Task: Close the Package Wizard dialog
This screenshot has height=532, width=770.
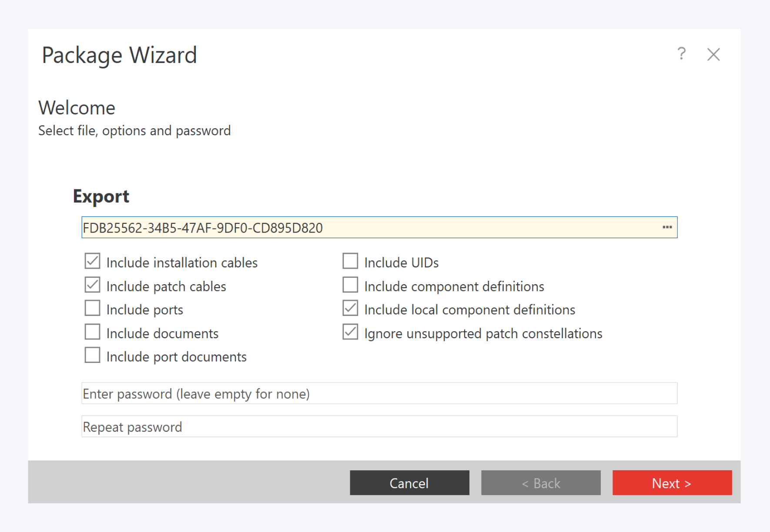Action: (713, 55)
